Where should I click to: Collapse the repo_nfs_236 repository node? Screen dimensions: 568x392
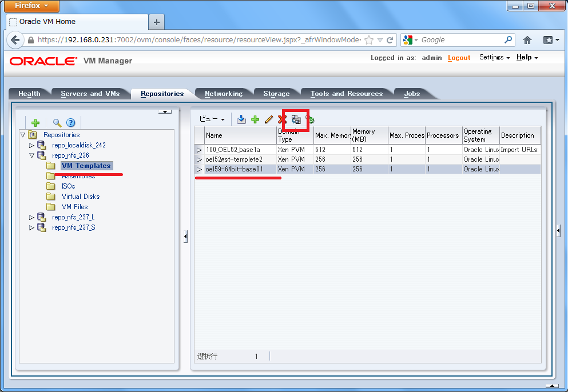[31, 155]
